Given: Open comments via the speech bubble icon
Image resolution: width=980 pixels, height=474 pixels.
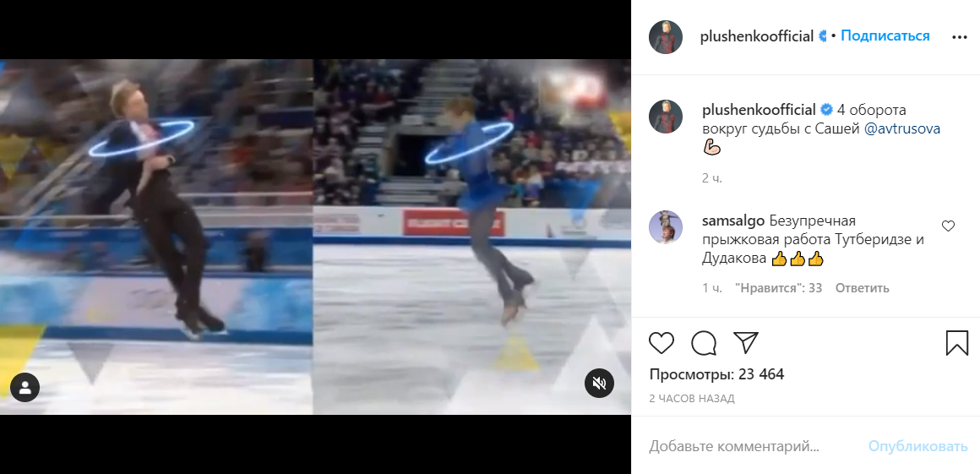Looking at the screenshot, I should click(704, 343).
